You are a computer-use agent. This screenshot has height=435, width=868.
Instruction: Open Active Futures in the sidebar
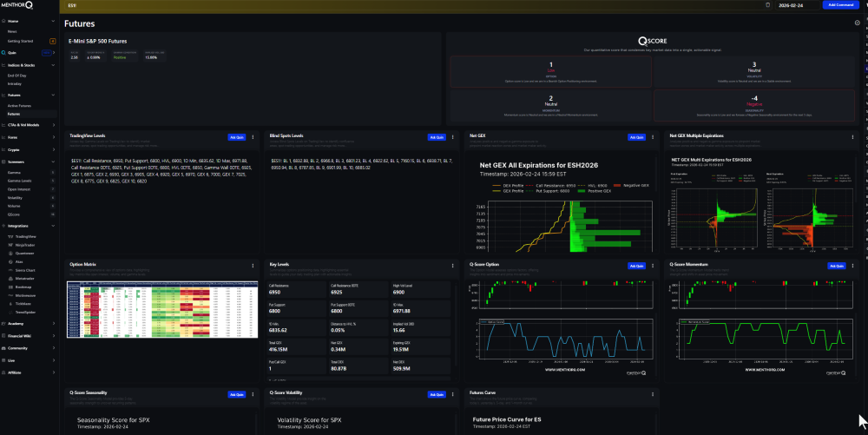pos(19,105)
